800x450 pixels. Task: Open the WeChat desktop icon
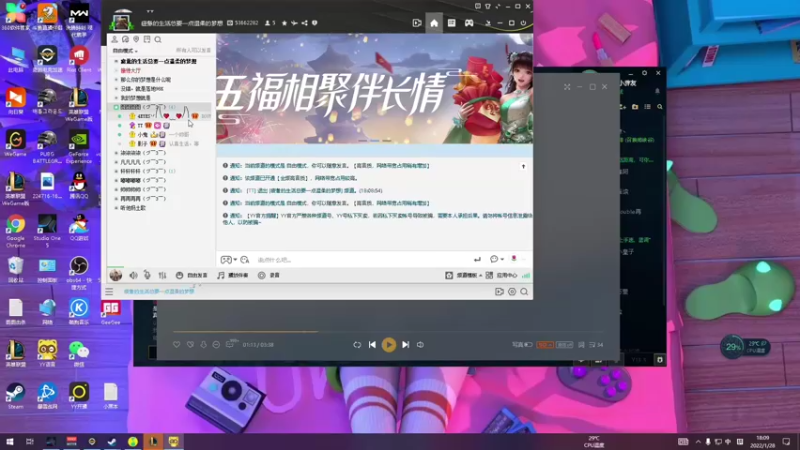(x=79, y=354)
